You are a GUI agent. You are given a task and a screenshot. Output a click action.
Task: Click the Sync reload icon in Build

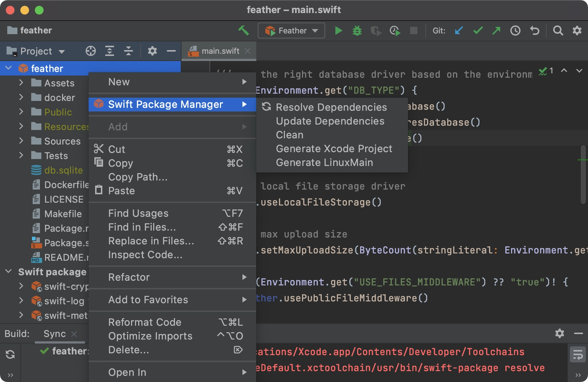point(10,354)
